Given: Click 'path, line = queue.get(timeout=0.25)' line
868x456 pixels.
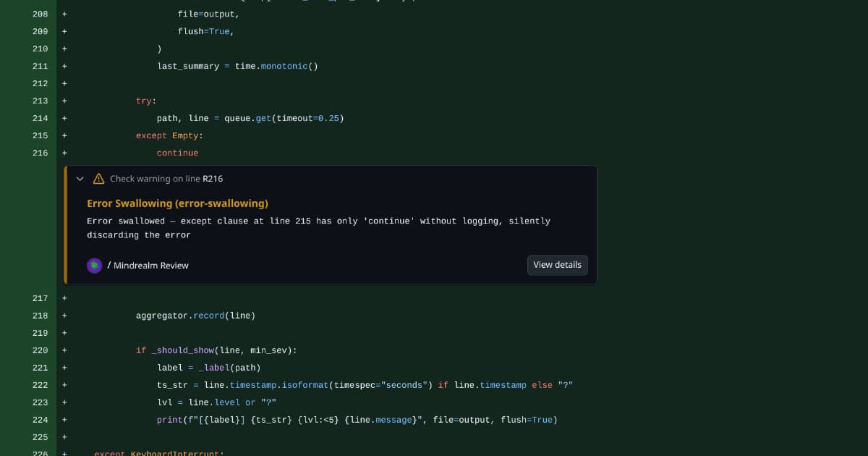Looking at the screenshot, I should [x=250, y=118].
